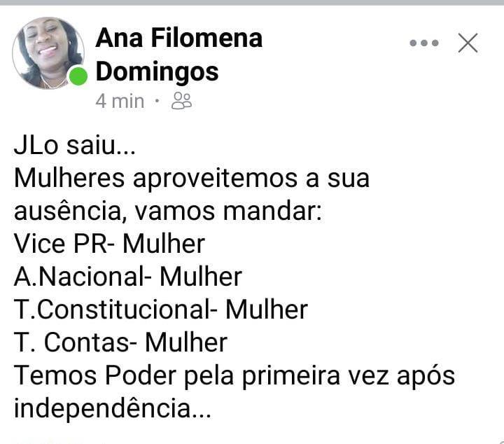Click the text ausência, vamos mandar:
504x444 pixels.
tap(168, 211)
